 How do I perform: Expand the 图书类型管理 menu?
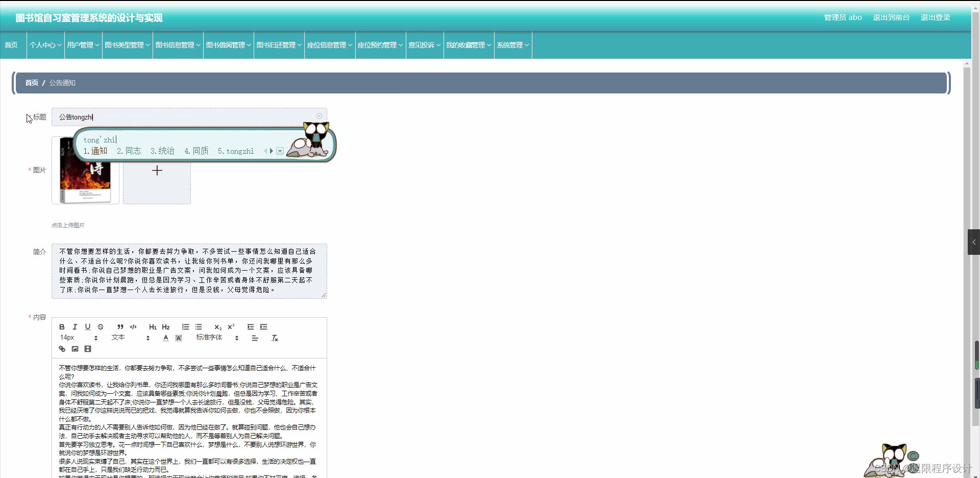pos(128,45)
